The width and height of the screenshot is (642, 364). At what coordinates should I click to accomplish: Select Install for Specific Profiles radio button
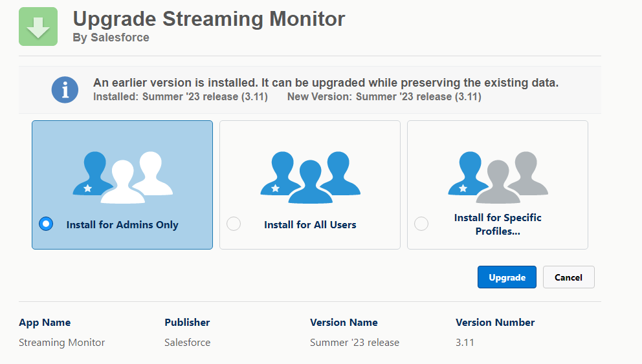pyautogui.click(x=421, y=224)
